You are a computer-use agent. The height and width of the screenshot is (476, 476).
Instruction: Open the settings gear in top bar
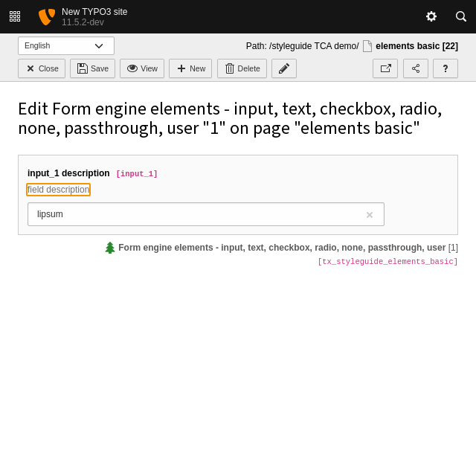pos(431,16)
